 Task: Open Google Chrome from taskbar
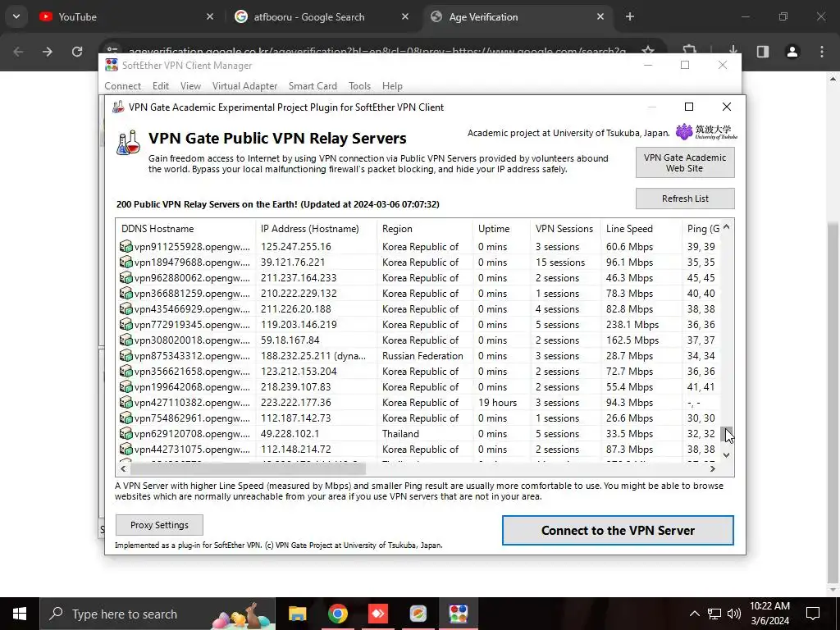(x=337, y=614)
